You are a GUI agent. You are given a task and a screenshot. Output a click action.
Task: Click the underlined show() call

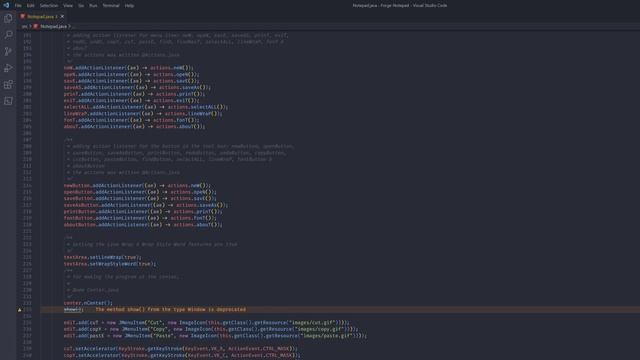click(x=73, y=309)
